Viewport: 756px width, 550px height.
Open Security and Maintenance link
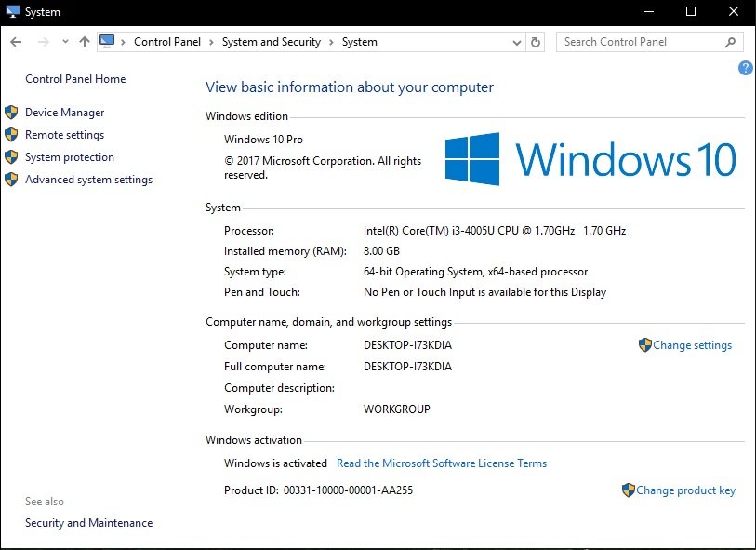coord(88,522)
